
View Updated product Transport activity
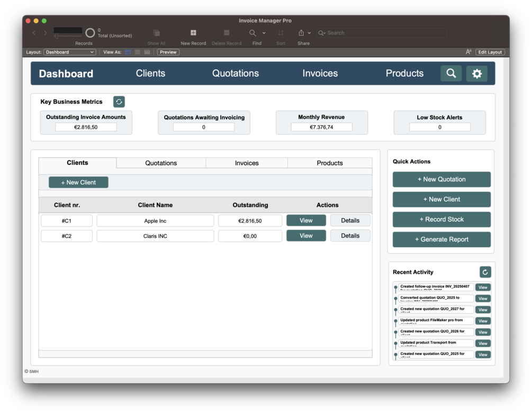(483, 343)
